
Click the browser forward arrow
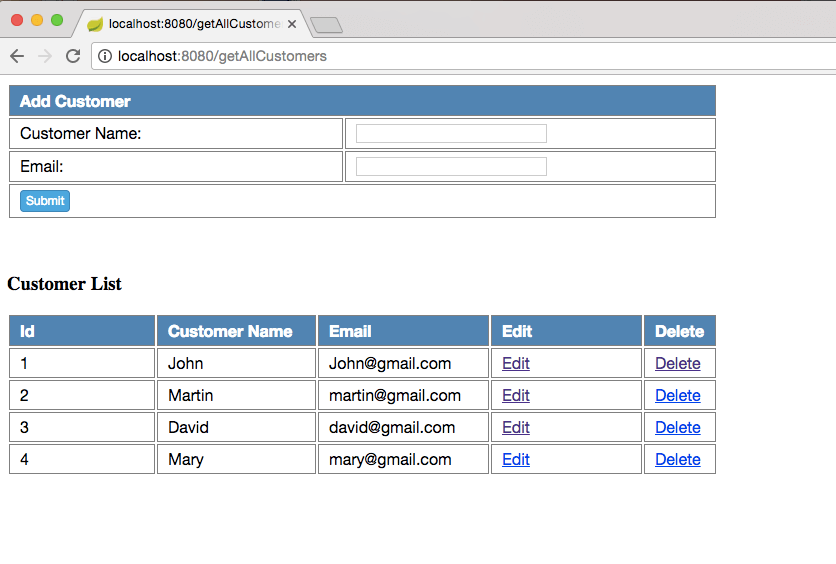point(45,56)
